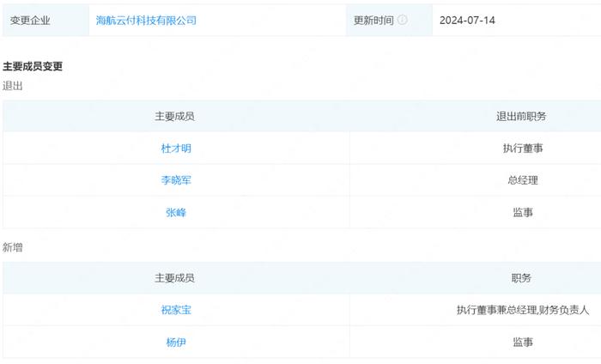Open 祝家宝 member profile link
This screenshot has width=601, height=364.
(176, 310)
